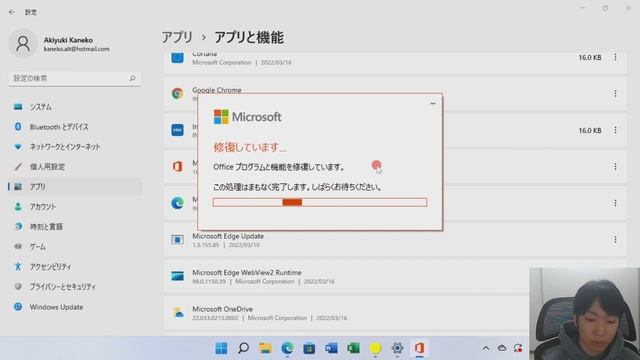Viewport: 640px width, 360px height.
Task: Open Windows Update settings
Action: tap(75, 307)
